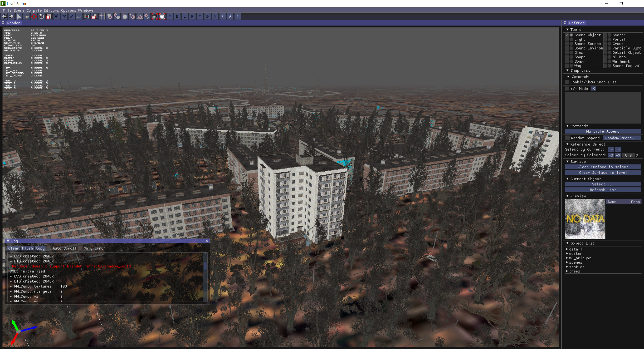Open the Windows menu
The image size is (644, 349).
86,10
